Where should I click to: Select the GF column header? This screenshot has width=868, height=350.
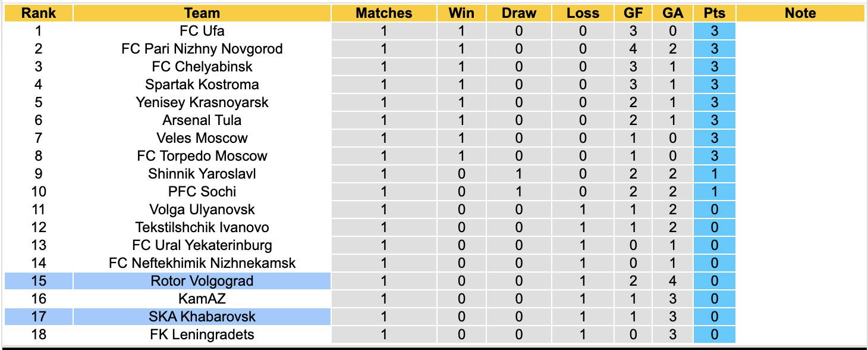coord(633,13)
